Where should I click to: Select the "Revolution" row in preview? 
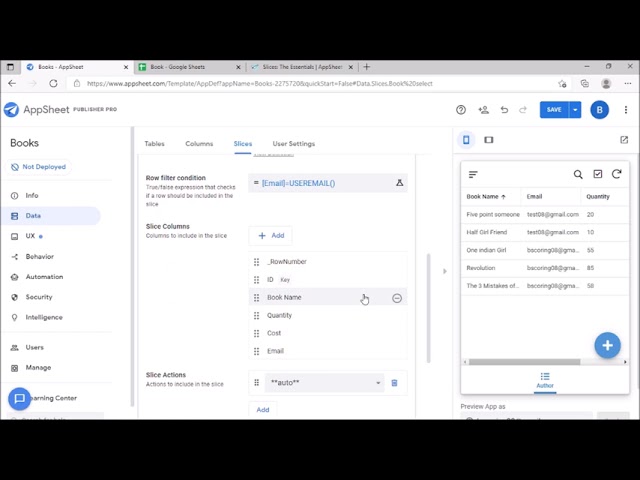[545, 268]
